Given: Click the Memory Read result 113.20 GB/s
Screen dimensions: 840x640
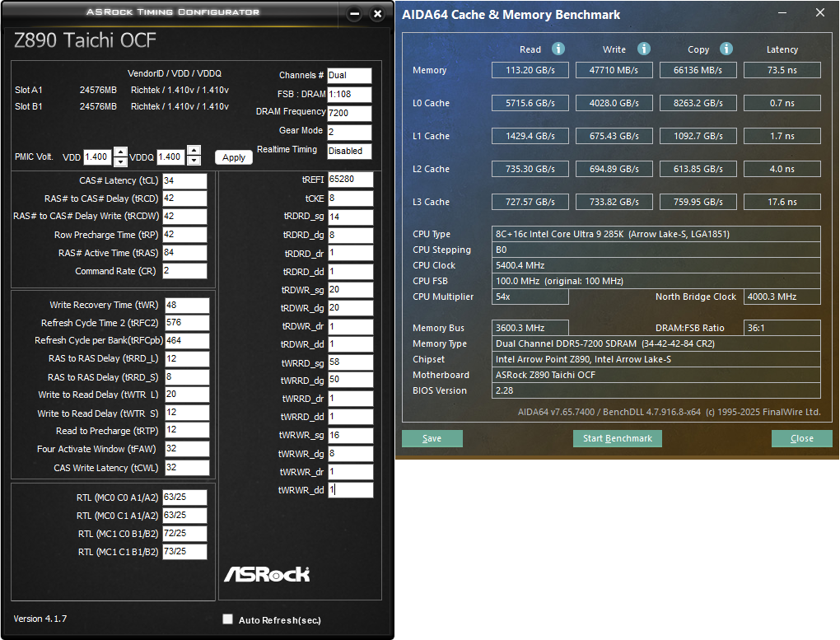Looking at the screenshot, I should [530, 70].
